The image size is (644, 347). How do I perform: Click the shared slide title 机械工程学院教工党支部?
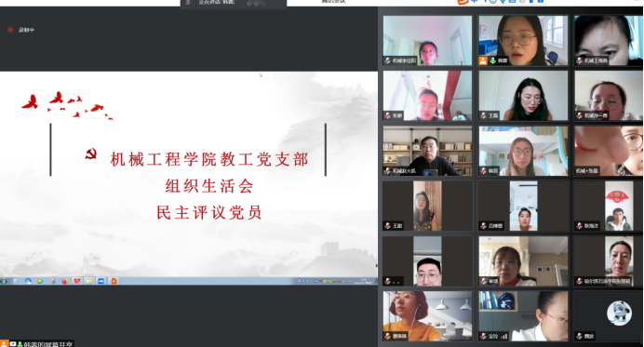pos(209,159)
